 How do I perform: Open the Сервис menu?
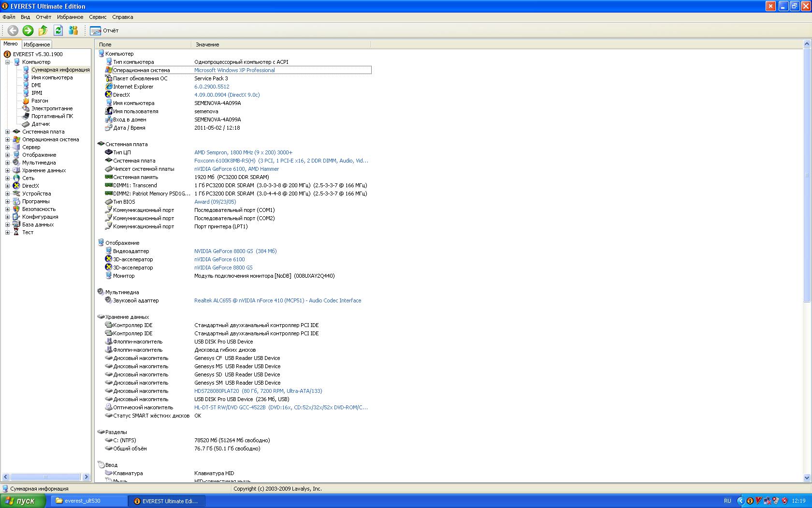pyautogui.click(x=98, y=17)
